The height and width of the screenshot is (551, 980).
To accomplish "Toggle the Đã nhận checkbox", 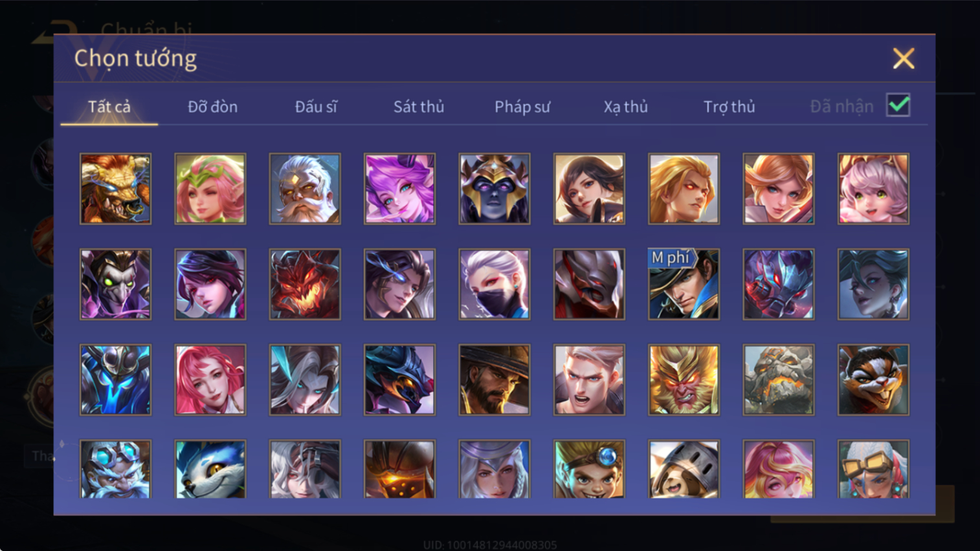I will 898,105.
